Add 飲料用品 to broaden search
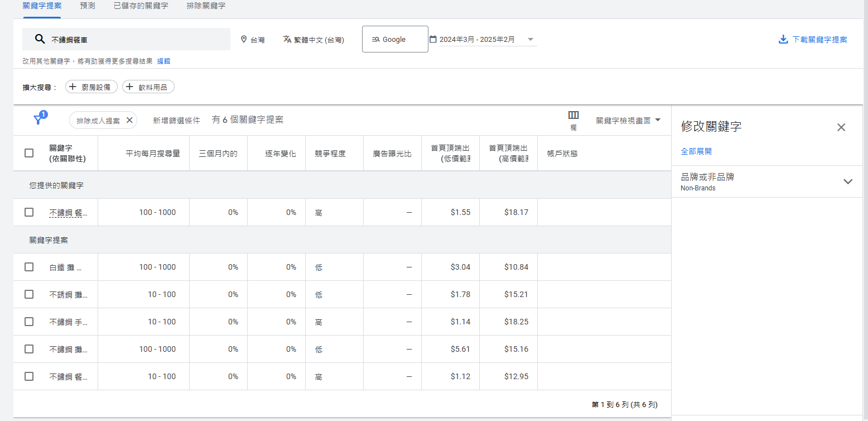868x421 pixels. (148, 87)
